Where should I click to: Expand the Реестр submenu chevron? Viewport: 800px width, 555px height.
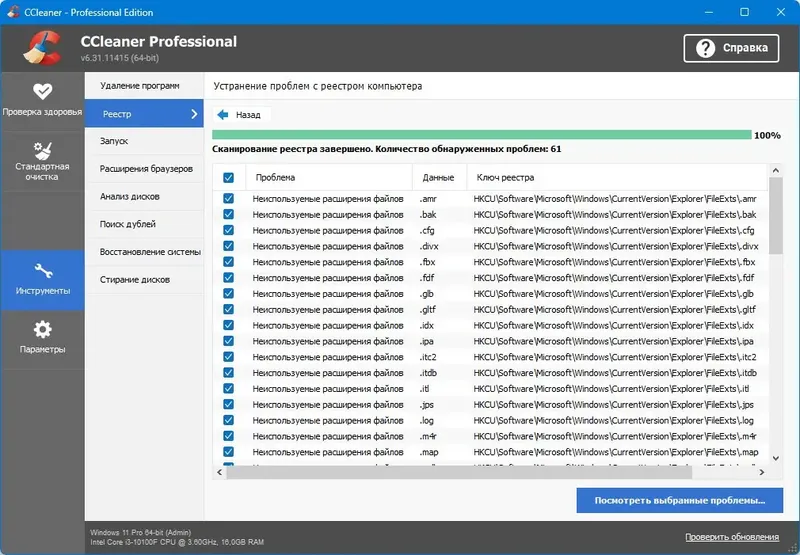[x=194, y=115]
